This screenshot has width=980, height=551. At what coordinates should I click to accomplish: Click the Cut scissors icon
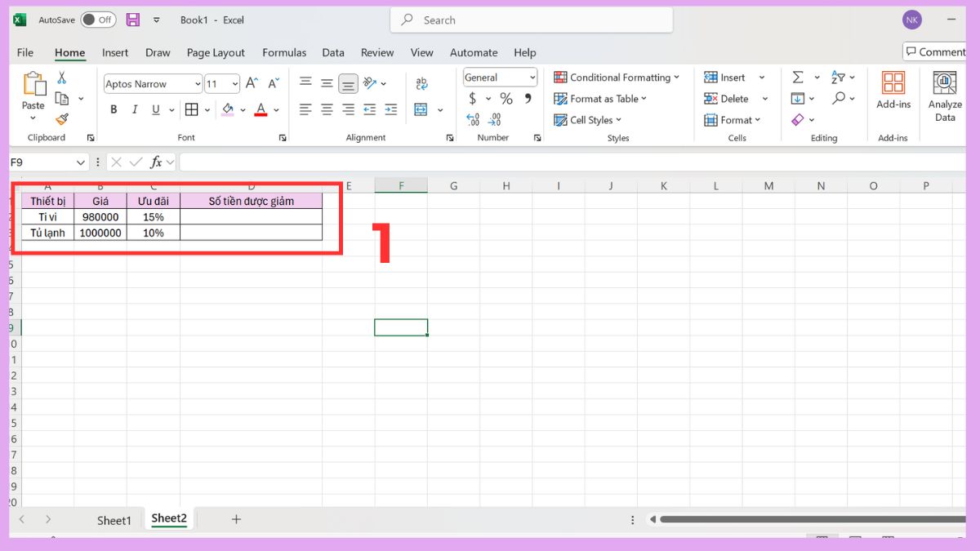click(61, 78)
